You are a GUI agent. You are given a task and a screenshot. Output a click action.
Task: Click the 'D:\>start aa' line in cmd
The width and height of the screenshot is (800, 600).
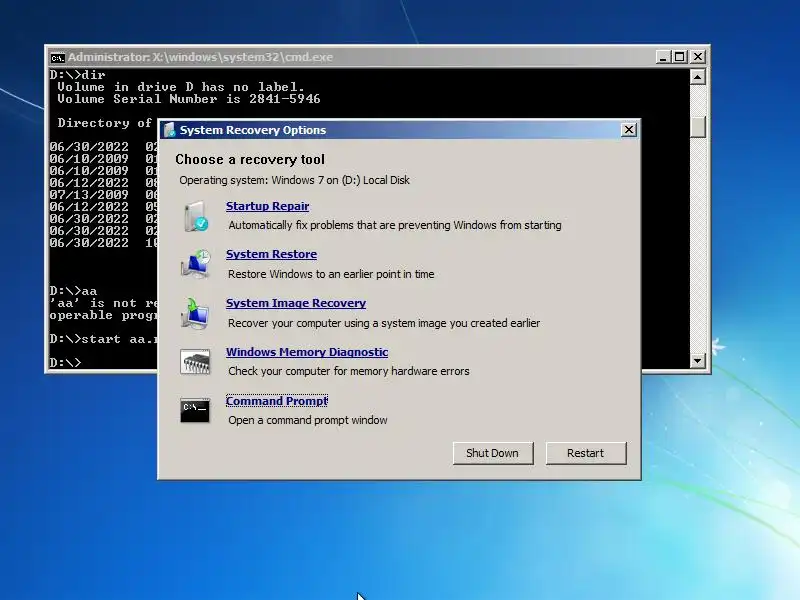[x=104, y=339]
